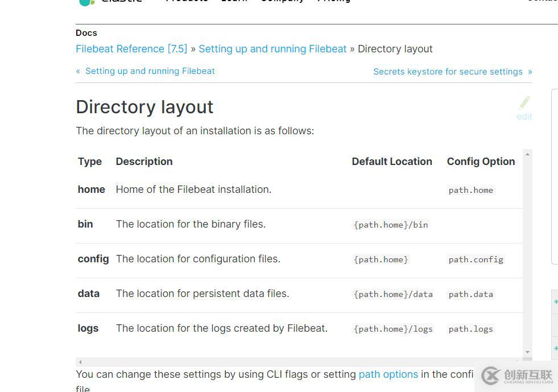Click the {path.home}/bin default location
The width and height of the screenshot is (558, 392).
point(391,225)
